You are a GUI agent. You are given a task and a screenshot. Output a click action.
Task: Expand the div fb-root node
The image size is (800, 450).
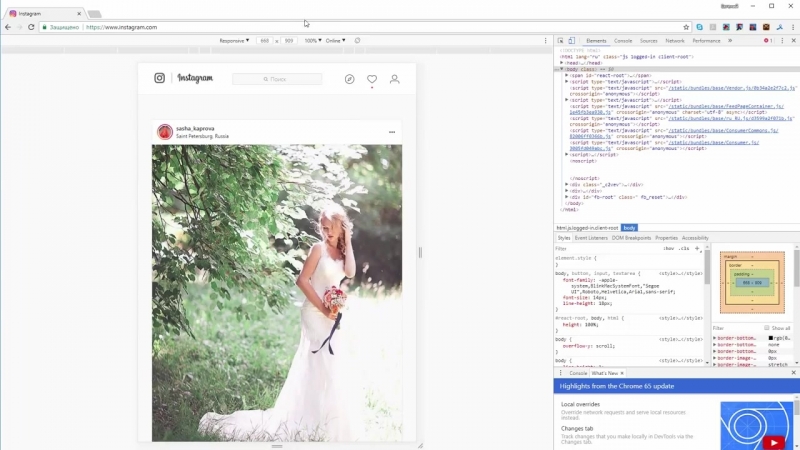[567, 197]
